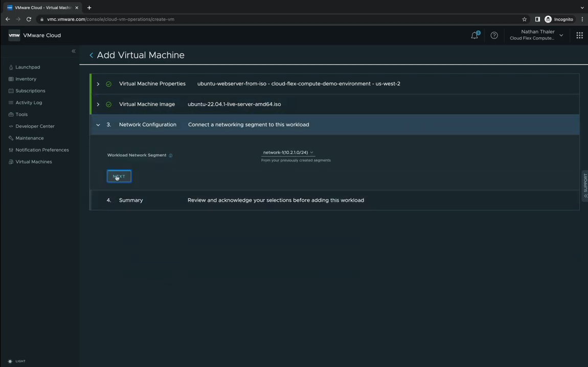The image size is (588, 367).
Task: Open Notification Preferences in the sidebar
Action: (x=42, y=150)
